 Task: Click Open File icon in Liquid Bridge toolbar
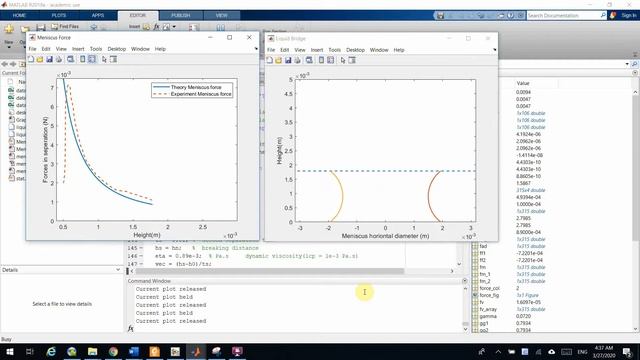tap(278, 60)
